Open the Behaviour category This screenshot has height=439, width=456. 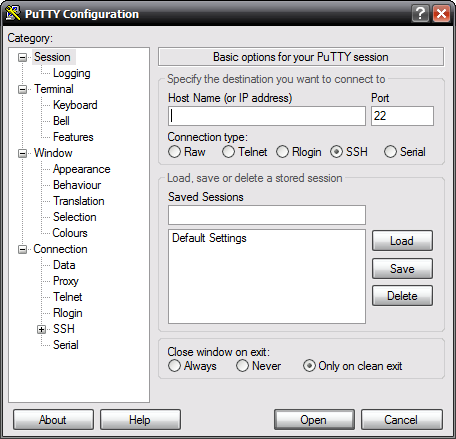(77, 185)
